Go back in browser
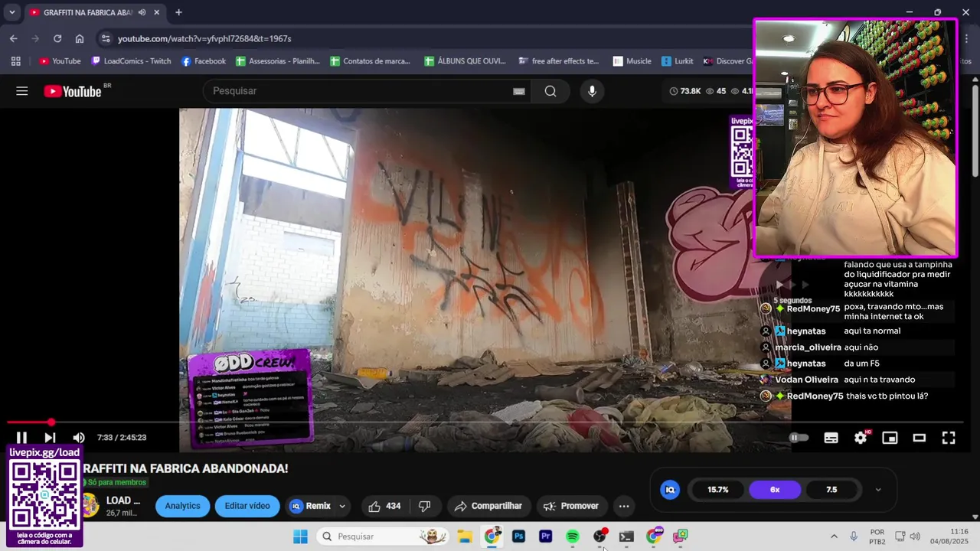Screen dimensions: 980x551 pyautogui.click(x=14, y=38)
